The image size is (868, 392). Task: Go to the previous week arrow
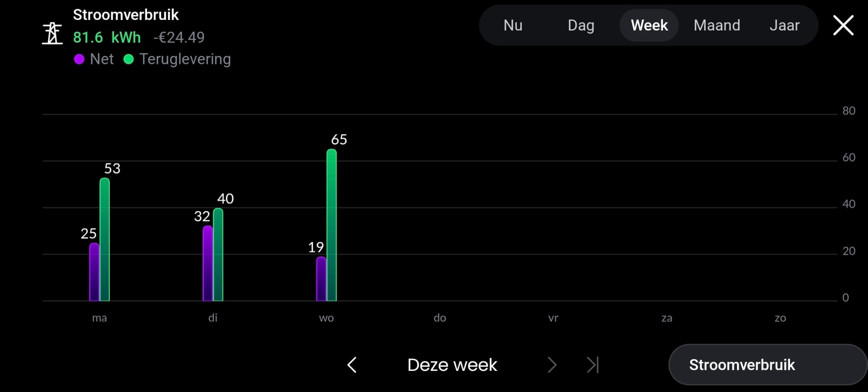pyautogui.click(x=352, y=364)
